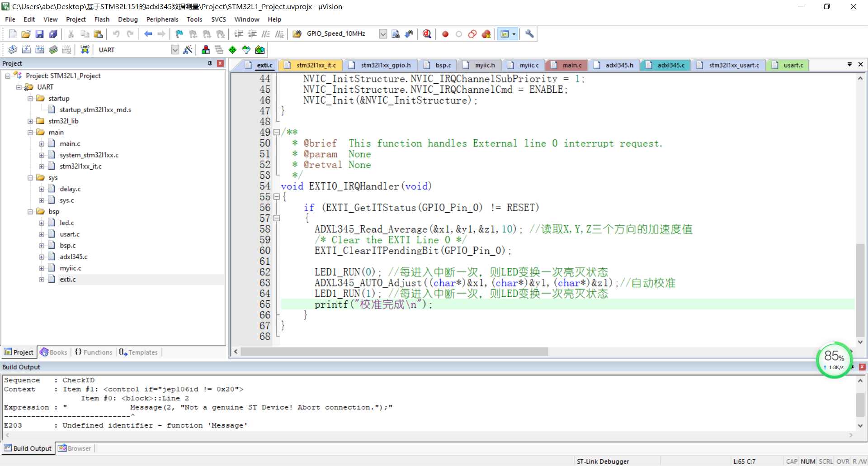Paste from clipboard toolbar icon
The width and height of the screenshot is (868, 466).
[98, 34]
